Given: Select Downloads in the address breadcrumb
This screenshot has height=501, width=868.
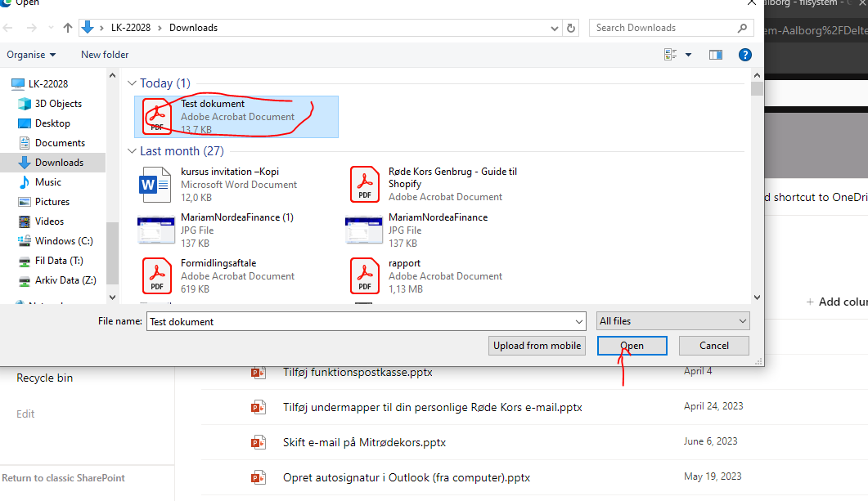Looking at the screenshot, I should pos(193,28).
